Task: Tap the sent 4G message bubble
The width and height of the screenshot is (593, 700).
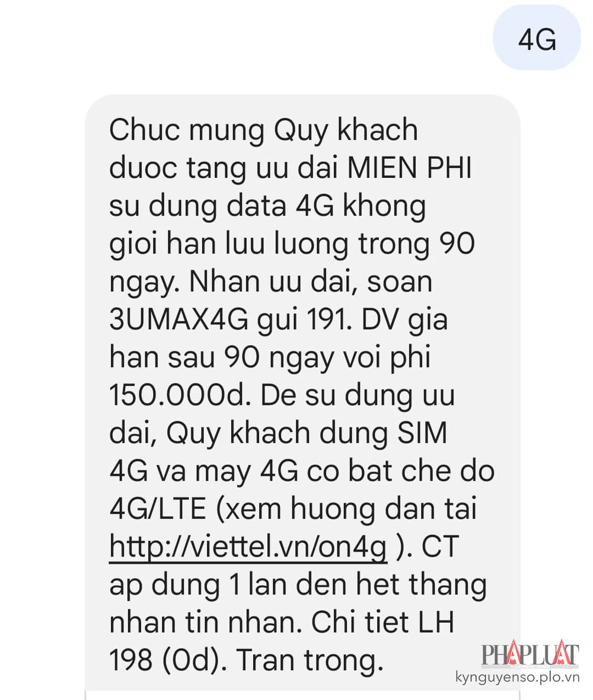Action: point(537,40)
